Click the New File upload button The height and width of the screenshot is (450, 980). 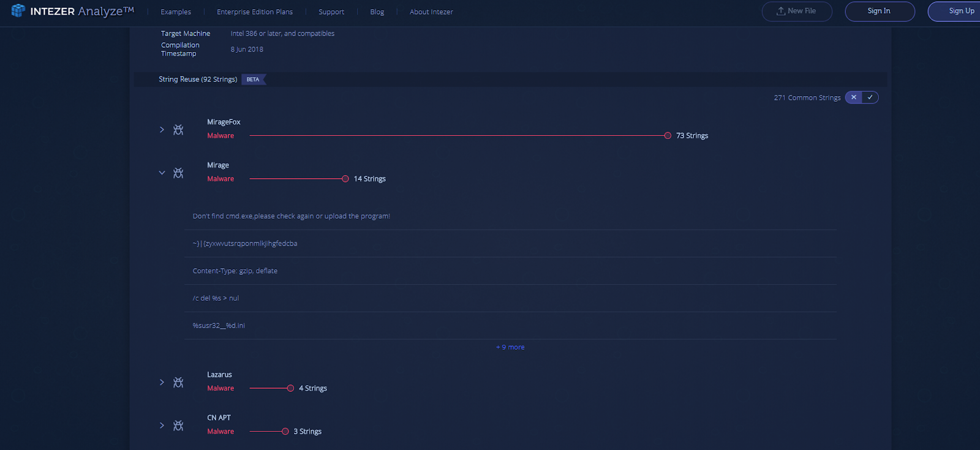tap(797, 11)
